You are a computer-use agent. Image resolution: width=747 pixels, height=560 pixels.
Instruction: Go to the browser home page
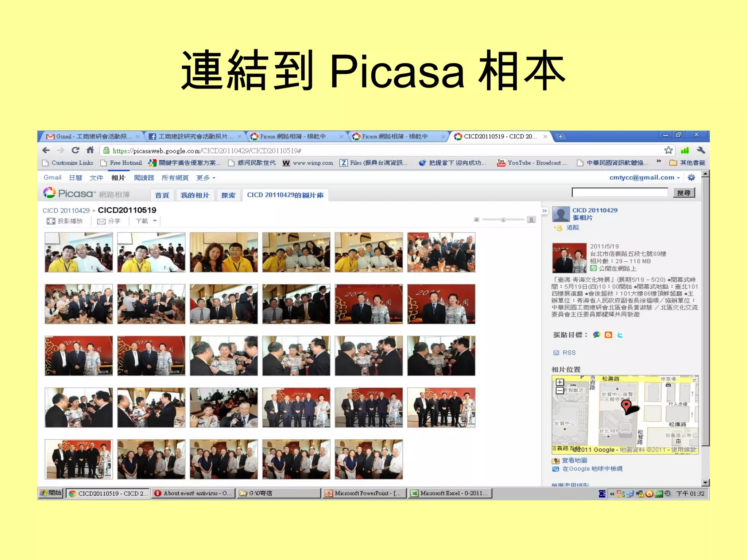tap(90, 150)
